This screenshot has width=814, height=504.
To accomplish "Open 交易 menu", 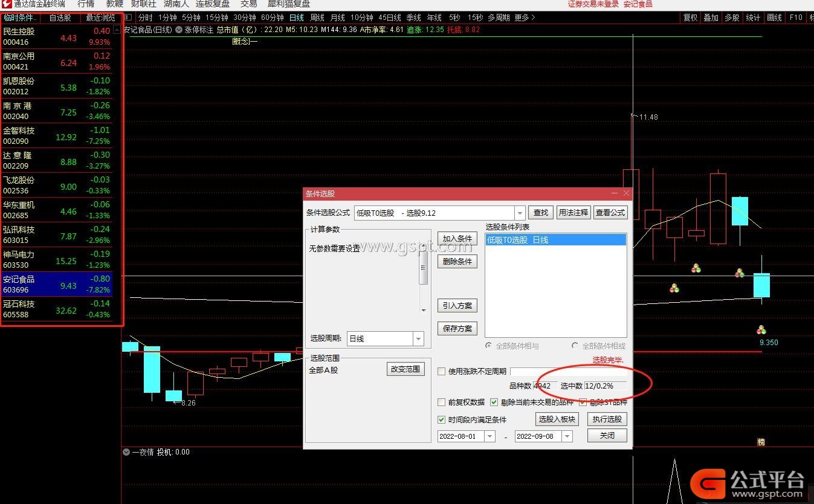I will [249, 4].
